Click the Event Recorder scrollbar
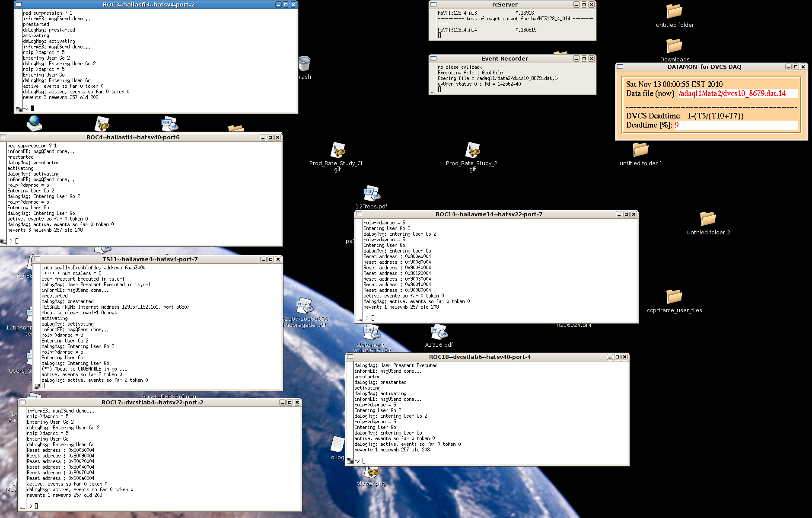812x518 pixels. point(433,78)
